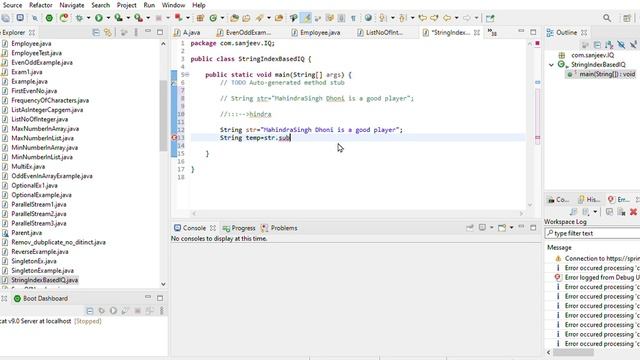This screenshot has width=640, height=360.
Task: Click the Next Annotation icon
Action: tap(383, 18)
